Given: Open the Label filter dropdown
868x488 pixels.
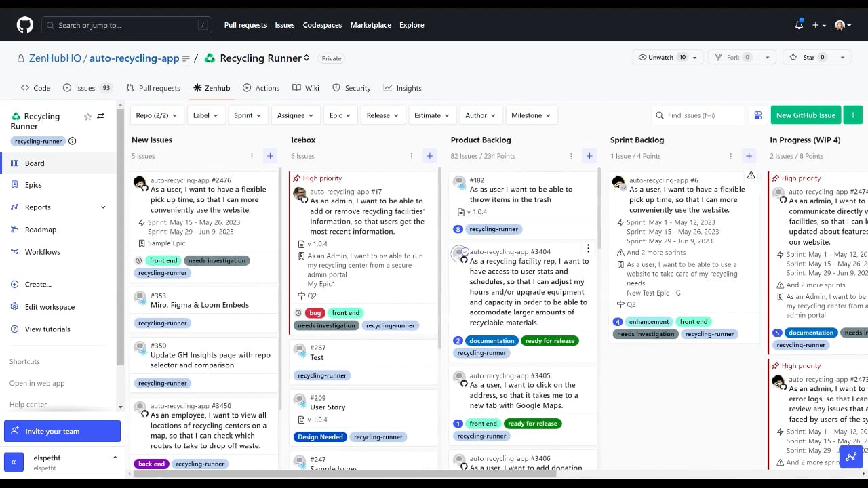Looking at the screenshot, I should click(x=206, y=115).
